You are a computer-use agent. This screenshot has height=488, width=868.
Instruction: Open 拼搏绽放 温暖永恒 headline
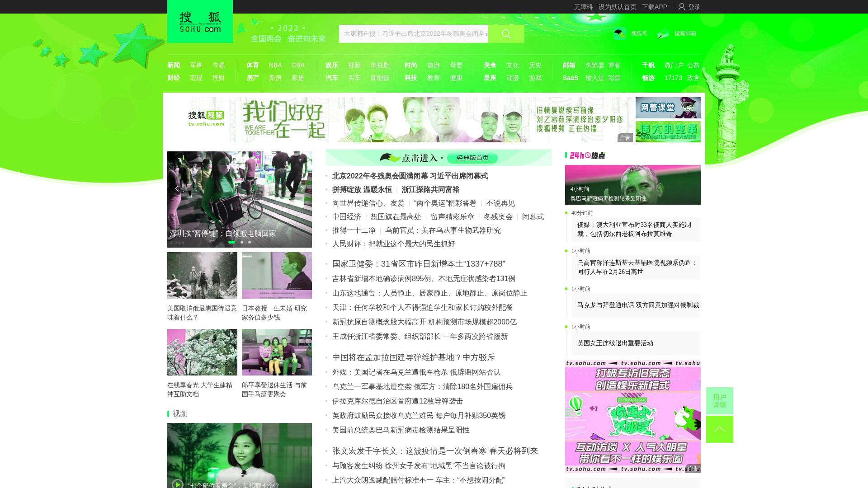pyautogui.click(x=362, y=189)
